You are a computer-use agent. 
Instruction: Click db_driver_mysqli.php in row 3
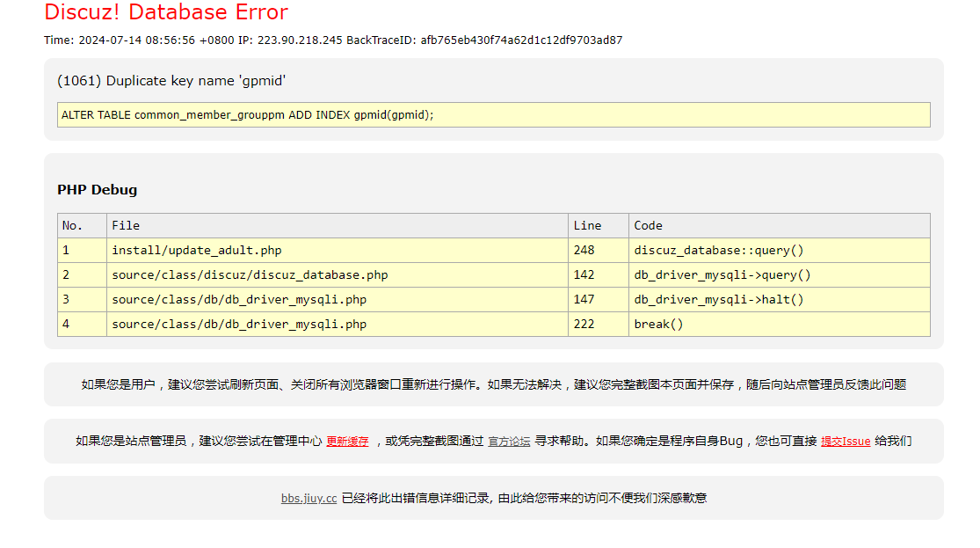[x=239, y=300]
